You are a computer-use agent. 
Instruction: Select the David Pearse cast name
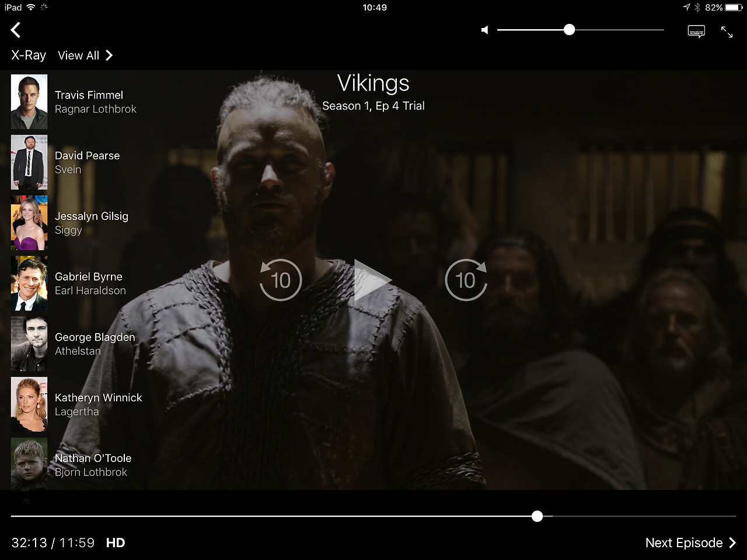(87, 156)
